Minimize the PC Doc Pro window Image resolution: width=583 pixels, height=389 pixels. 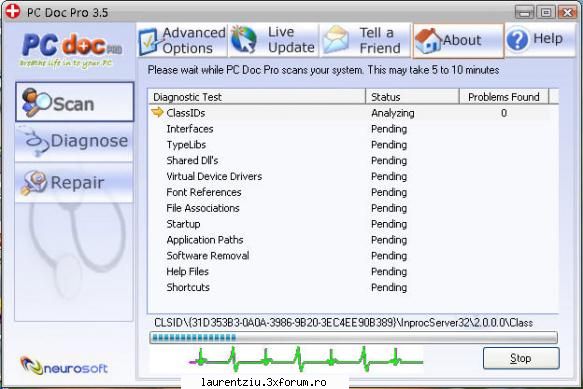click(525, 12)
